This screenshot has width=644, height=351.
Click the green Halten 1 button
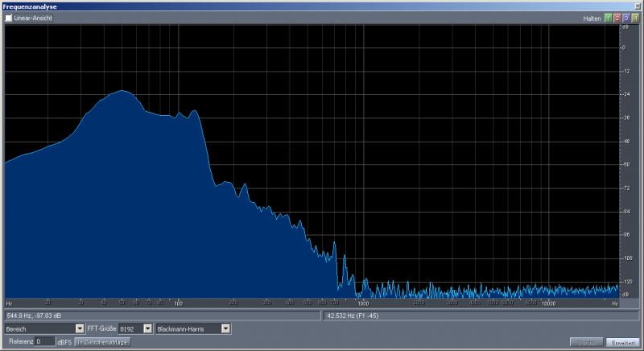point(609,18)
